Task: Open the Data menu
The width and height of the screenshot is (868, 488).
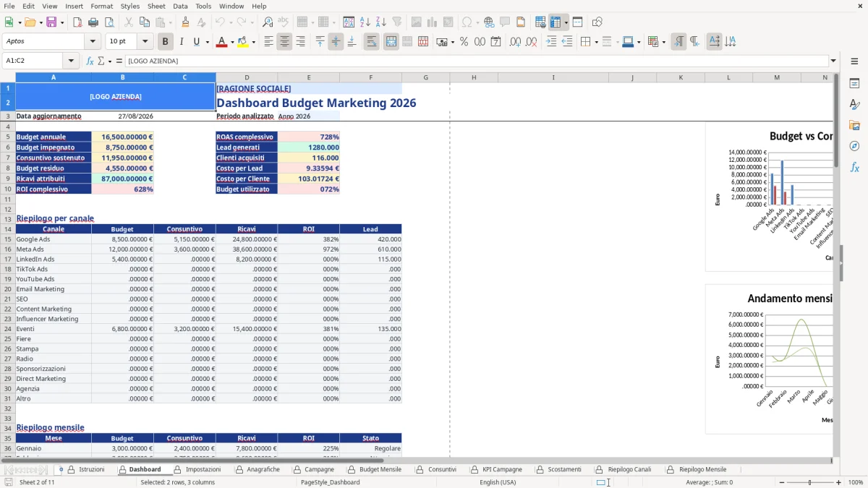Action: point(180,6)
